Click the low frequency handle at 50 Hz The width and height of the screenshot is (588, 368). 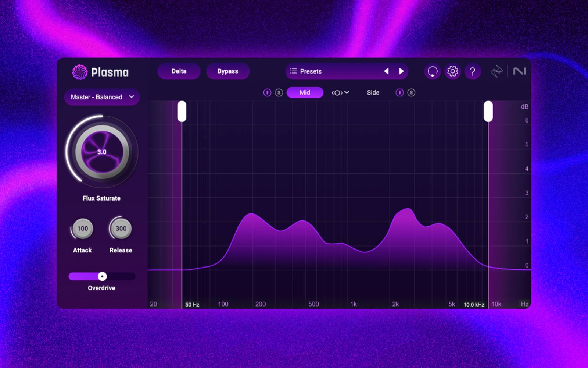click(182, 112)
